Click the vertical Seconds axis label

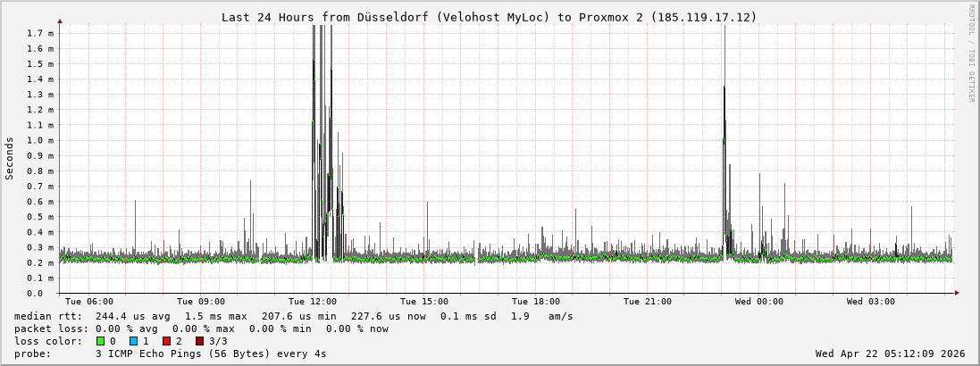click(x=10, y=159)
